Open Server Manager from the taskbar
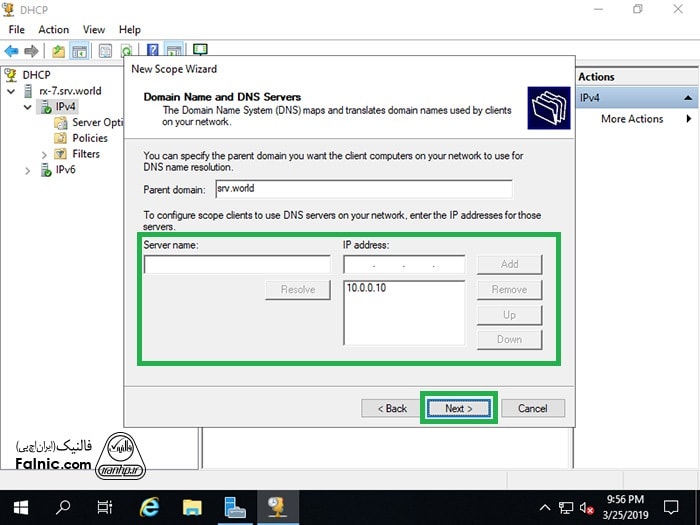Screen dimensions: 700x525 point(235,506)
